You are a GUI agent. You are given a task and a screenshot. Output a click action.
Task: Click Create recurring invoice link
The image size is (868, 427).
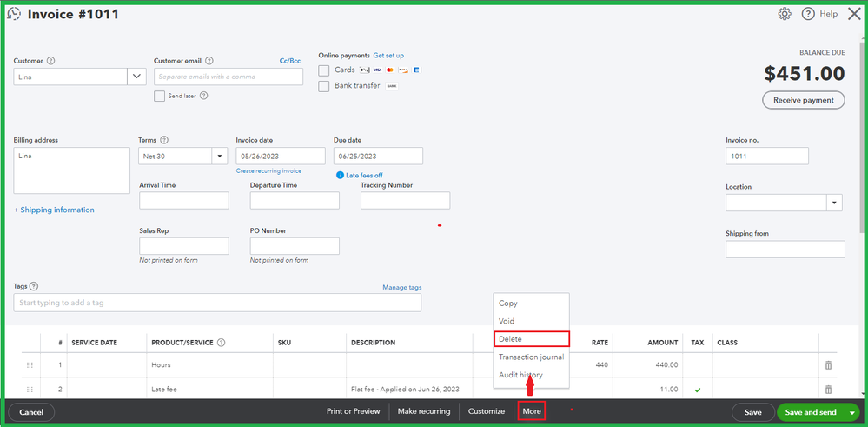(268, 170)
